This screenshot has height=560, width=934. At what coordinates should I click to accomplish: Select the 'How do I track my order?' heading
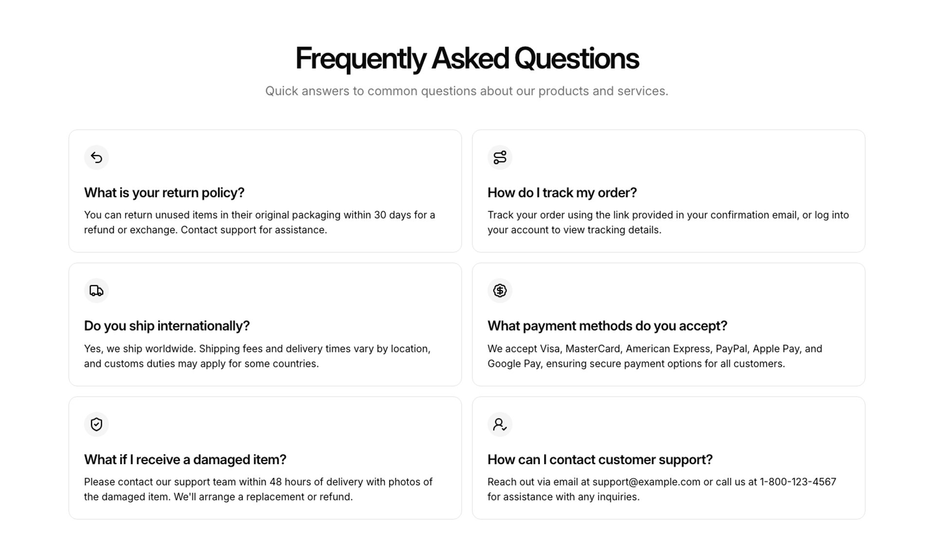pos(562,192)
